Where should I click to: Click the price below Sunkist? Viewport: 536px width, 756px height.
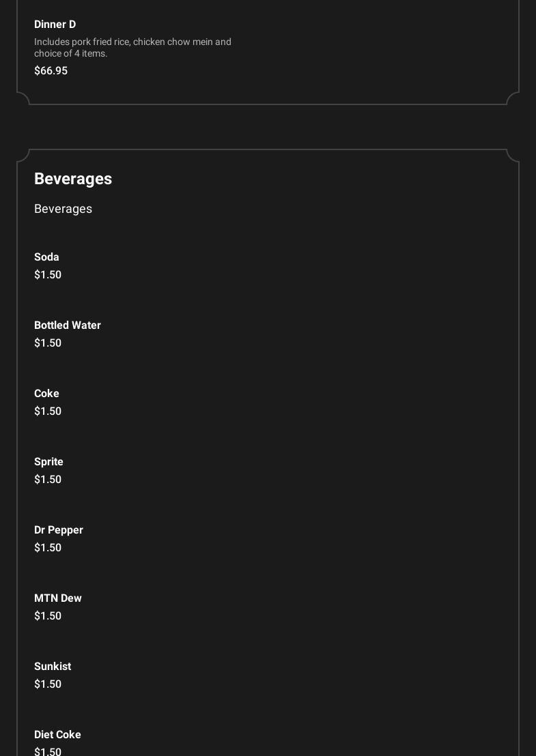(x=48, y=684)
